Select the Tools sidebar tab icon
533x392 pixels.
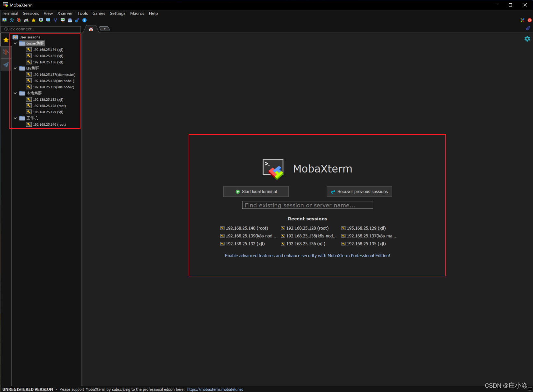(x=6, y=52)
